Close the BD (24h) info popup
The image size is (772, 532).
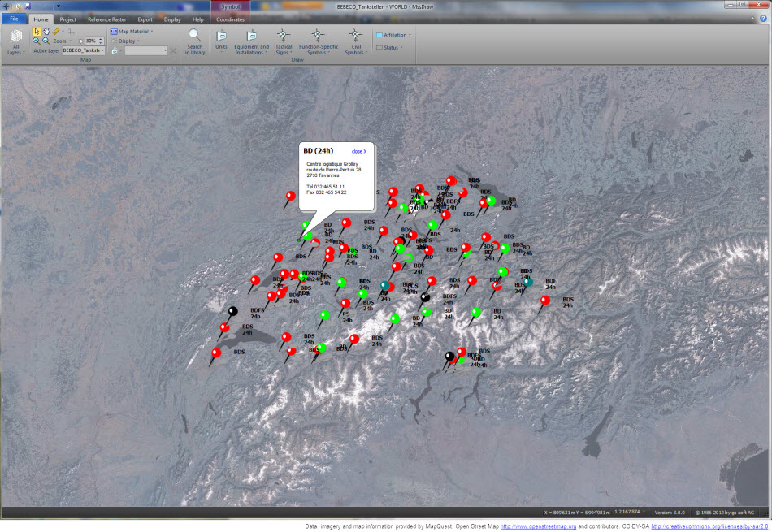358,151
